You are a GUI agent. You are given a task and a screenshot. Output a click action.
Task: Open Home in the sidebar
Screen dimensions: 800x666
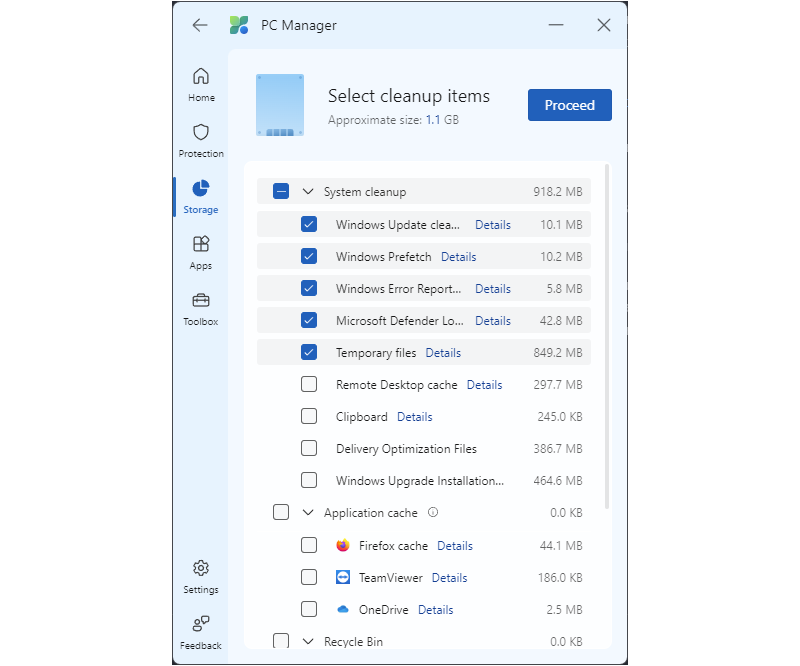pos(201,85)
